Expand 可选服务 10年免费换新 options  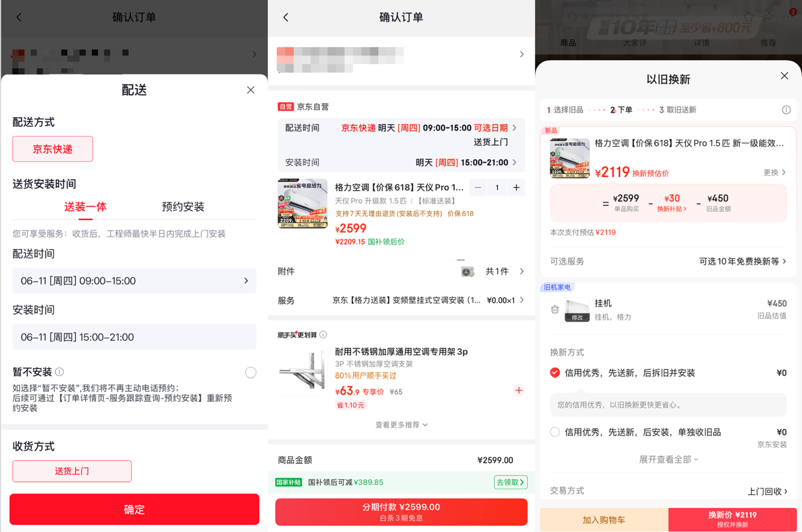coord(668,262)
